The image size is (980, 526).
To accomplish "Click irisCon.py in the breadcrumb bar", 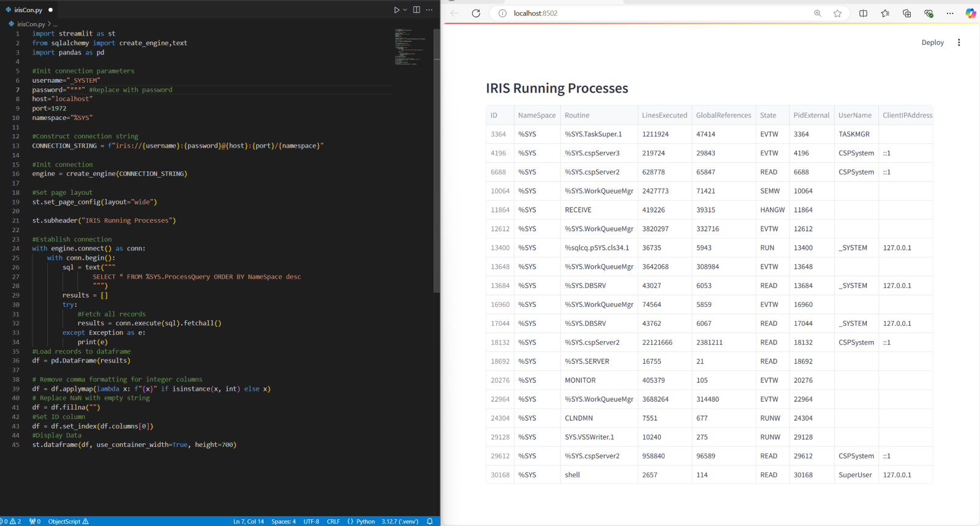I will pyautogui.click(x=31, y=24).
